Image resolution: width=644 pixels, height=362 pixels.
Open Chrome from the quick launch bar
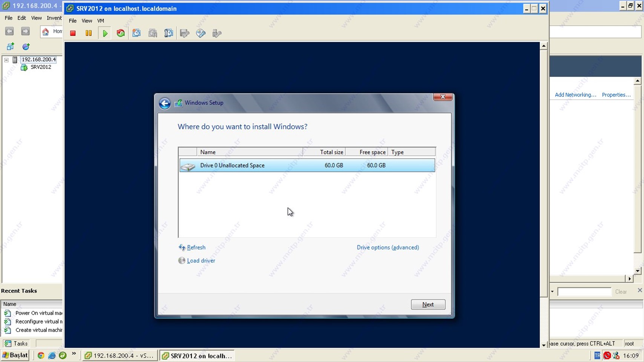[41, 355]
